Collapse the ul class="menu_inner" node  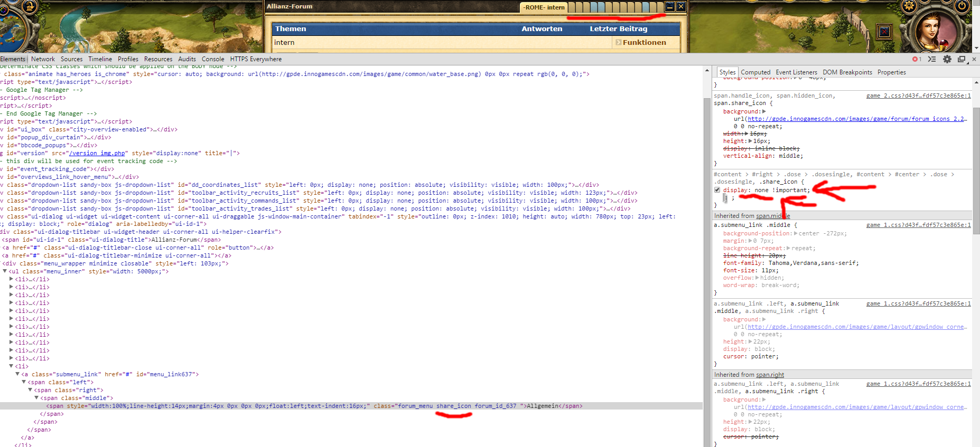click(5, 271)
